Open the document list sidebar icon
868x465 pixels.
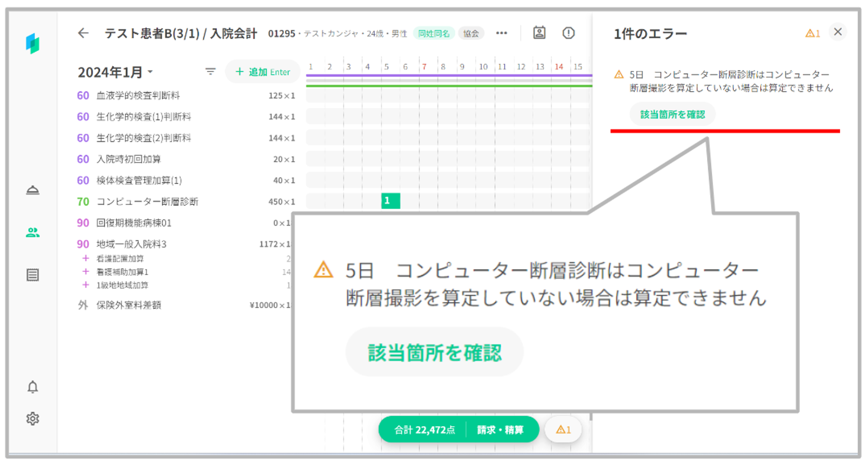pos(33,275)
